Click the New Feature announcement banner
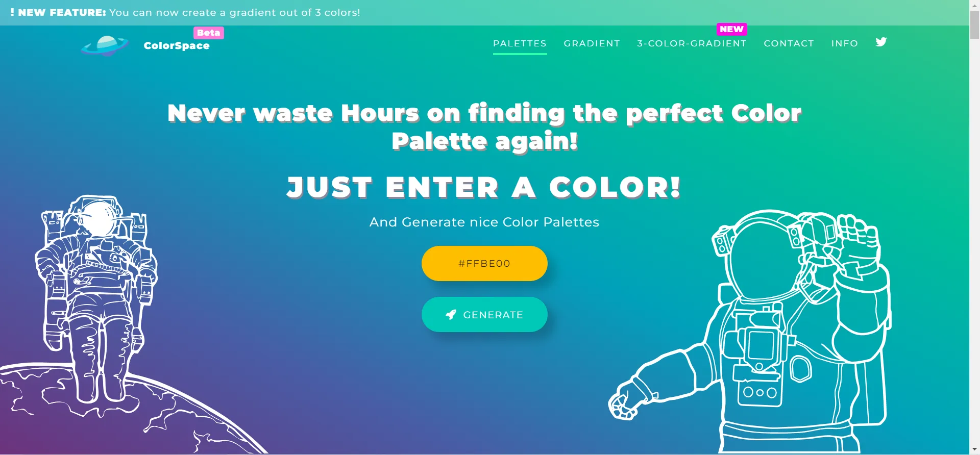The height and width of the screenshot is (455, 980). pos(484,13)
